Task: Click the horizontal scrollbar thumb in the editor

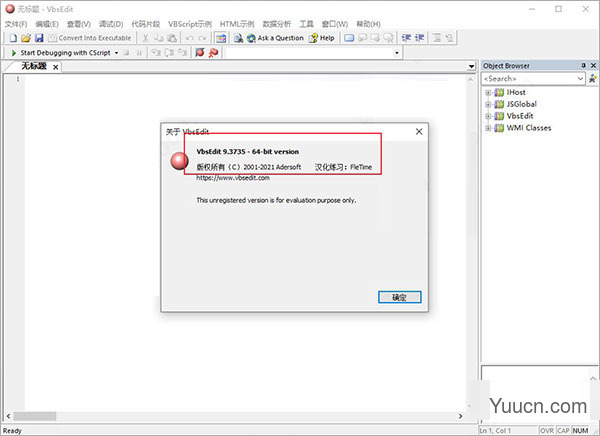Action: [35, 416]
